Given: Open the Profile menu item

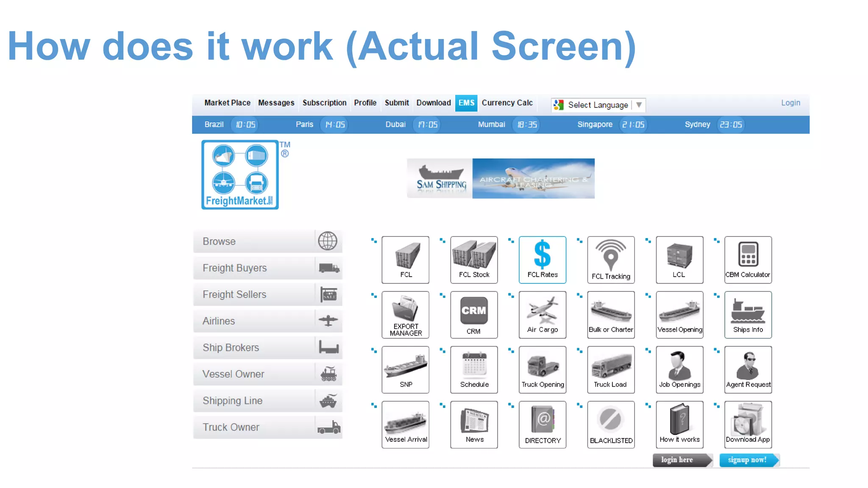Looking at the screenshot, I should 365,103.
